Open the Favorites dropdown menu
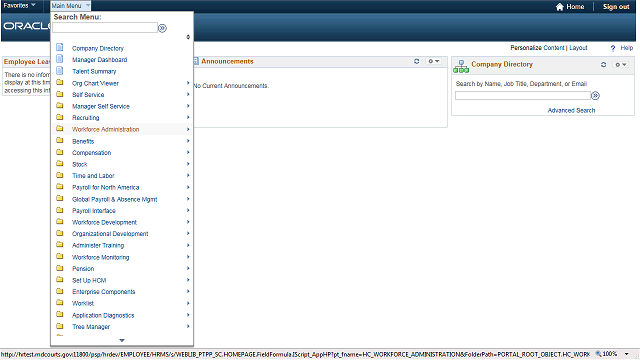This screenshot has width=640, height=360. (x=20, y=5)
